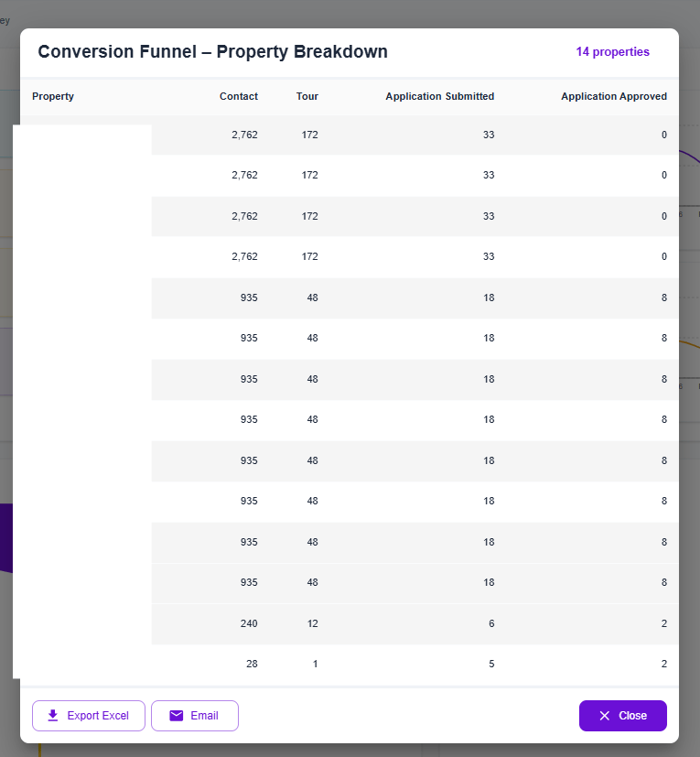Click the 14 properties count label
The height and width of the screenshot is (757, 700).
pyautogui.click(x=612, y=52)
